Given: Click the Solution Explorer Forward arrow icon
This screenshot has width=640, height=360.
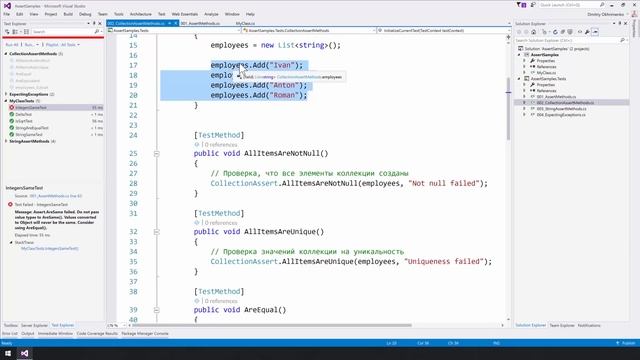Looking at the screenshot, I should pos(526,32).
